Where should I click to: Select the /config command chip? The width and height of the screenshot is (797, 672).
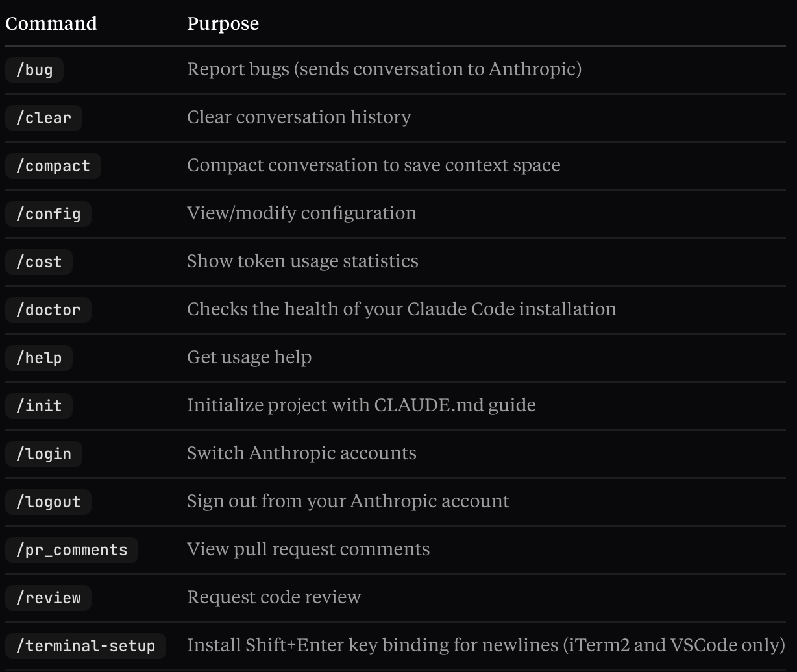point(48,213)
